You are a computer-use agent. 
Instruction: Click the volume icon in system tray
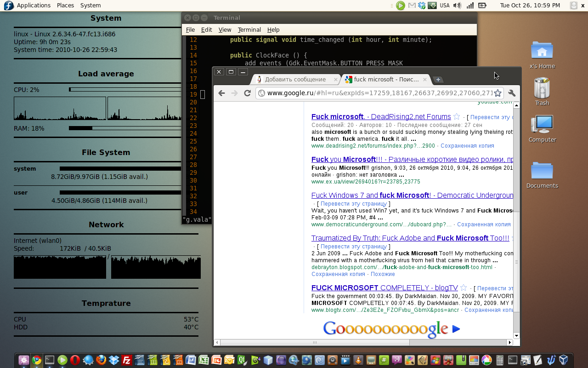pyautogui.click(x=457, y=6)
